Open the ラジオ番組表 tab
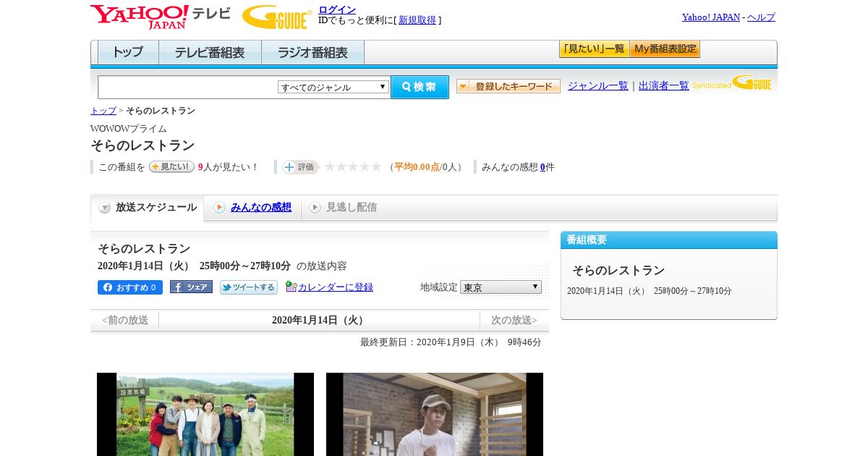The height and width of the screenshot is (456, 868). (x=312, y=53)
